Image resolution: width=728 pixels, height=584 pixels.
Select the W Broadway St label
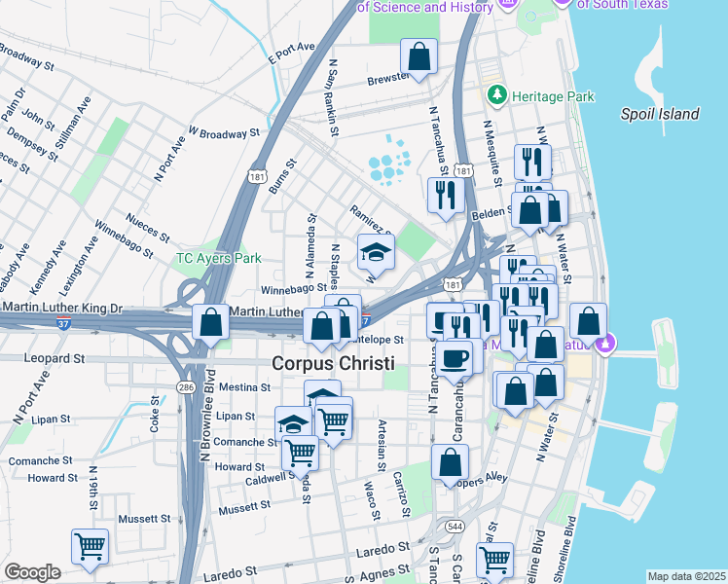pos(224,132)
